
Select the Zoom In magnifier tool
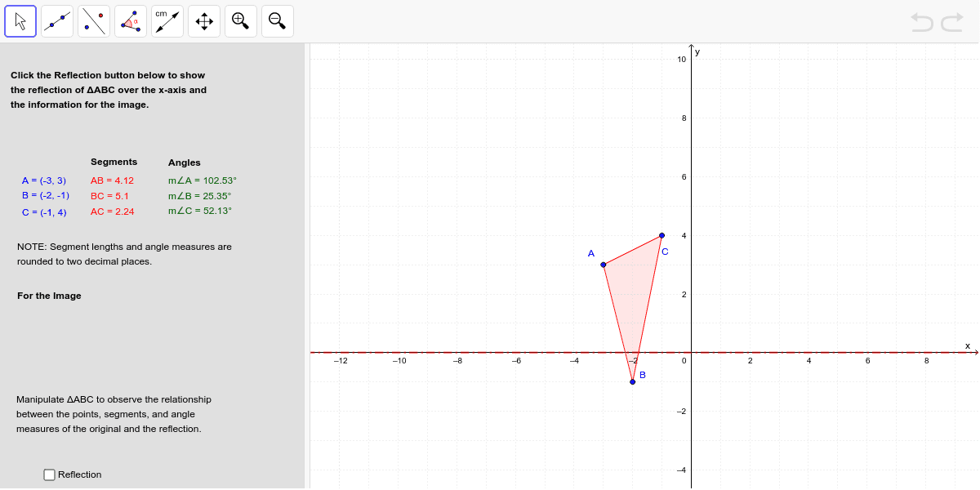point(241,21)
